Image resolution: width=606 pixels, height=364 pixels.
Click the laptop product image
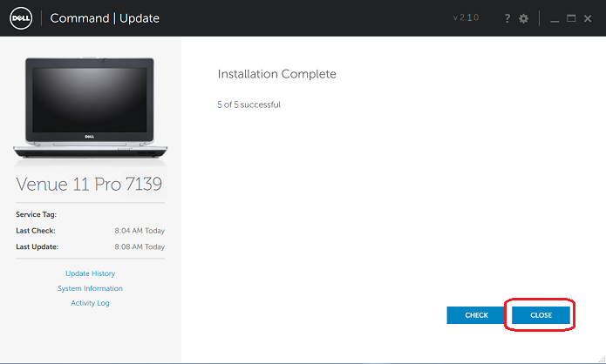tap(90, 108)
